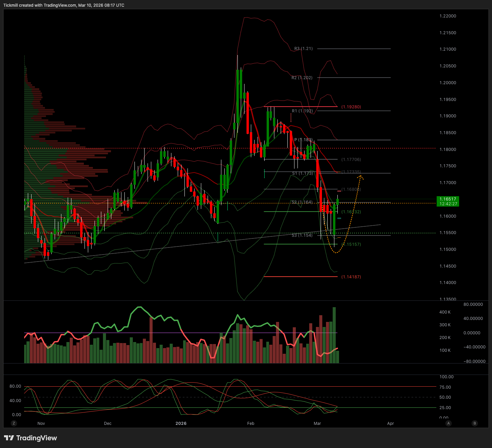Select the R1 (1.192) pivot label

[x=302, y=111]
